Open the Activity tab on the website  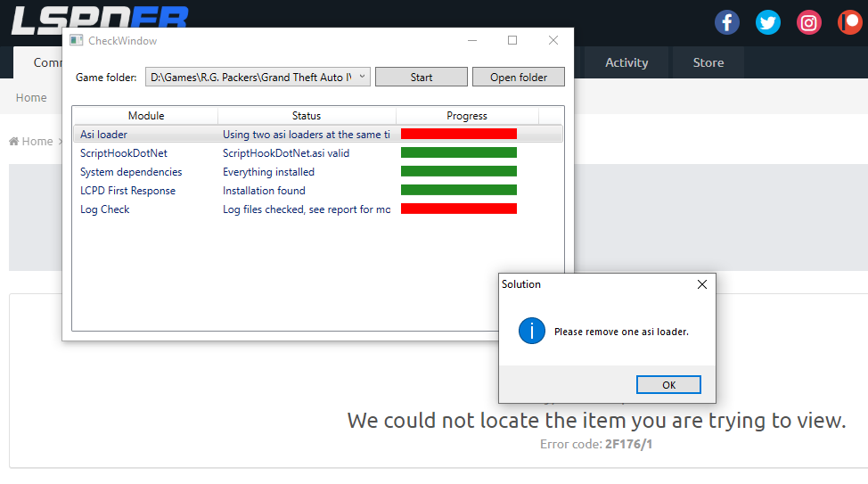pyautogui.click(x=626, y=62)
